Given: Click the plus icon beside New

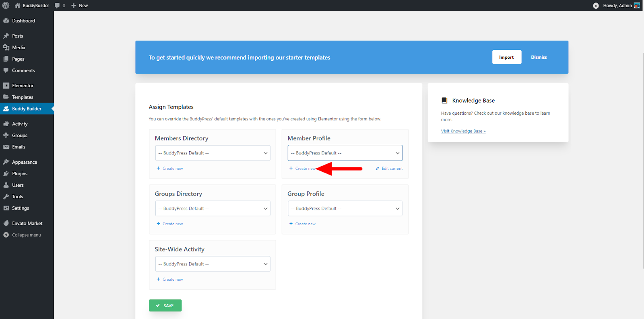Looking at the screenshot, I should [74, 6].
